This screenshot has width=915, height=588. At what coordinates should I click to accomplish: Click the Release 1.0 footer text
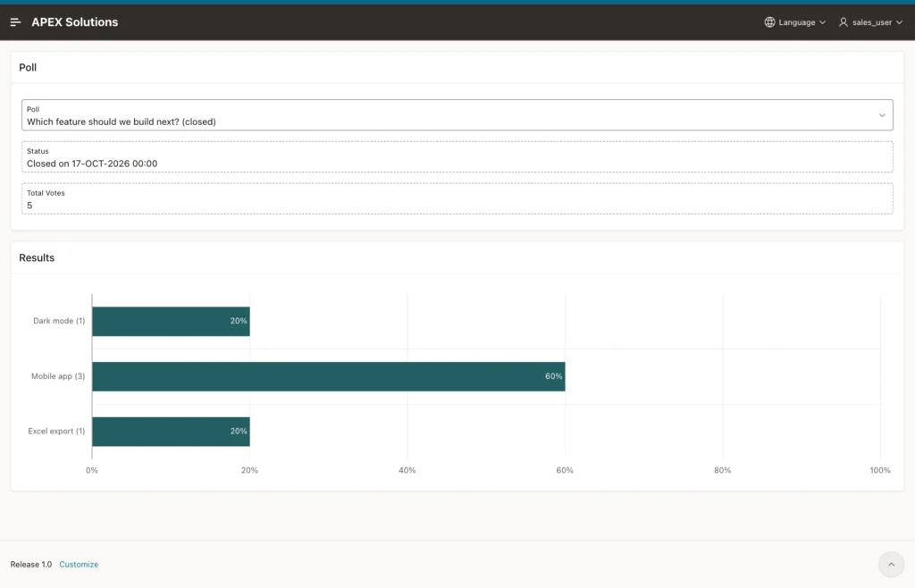[31, 564]
